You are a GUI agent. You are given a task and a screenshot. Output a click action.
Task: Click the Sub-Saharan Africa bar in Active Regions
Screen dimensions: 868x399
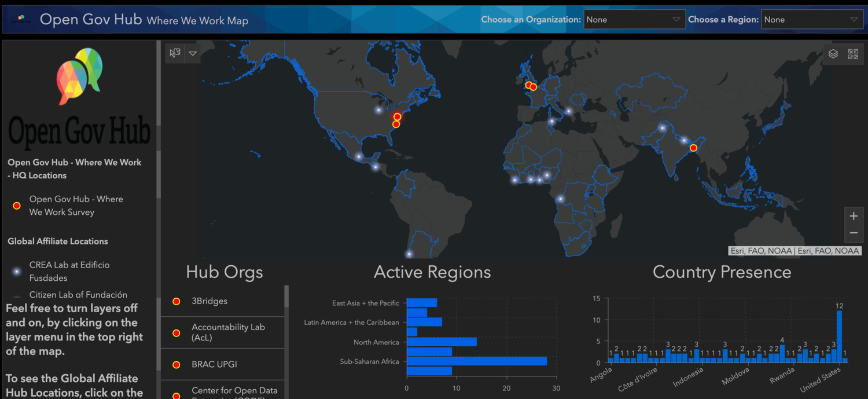click(477, 361)
